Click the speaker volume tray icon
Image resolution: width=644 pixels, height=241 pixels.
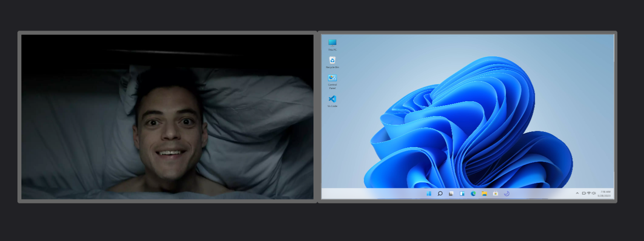(x=593, y=193)
